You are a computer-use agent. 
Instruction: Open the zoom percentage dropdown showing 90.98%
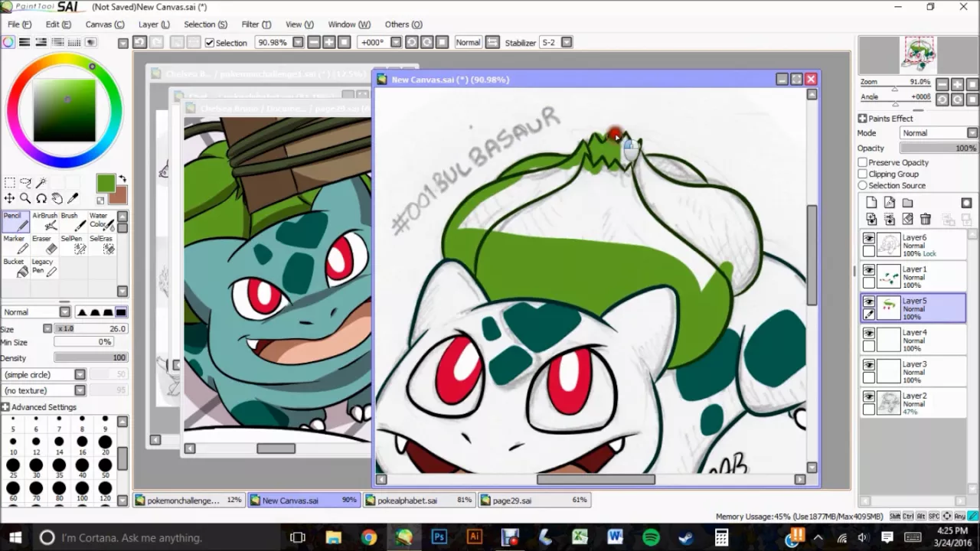pos(298,43)
